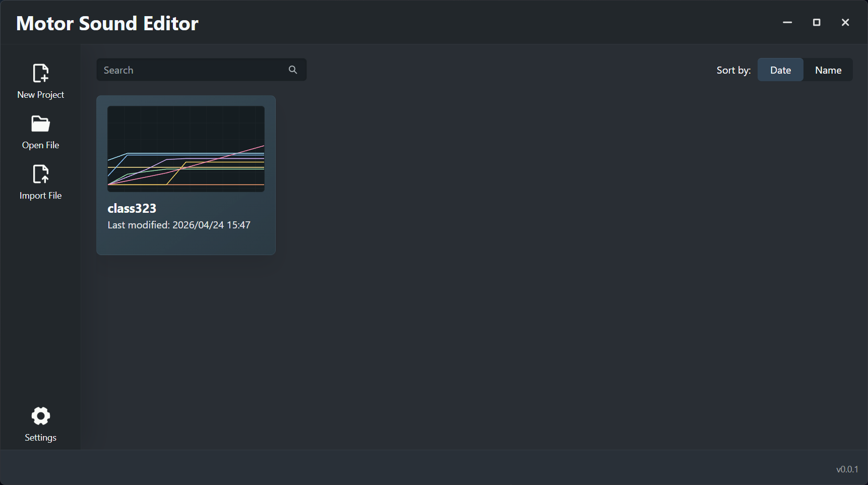Click the maximize window icon
The height and width of the screenshot is (485, 868).
(817, 22)
